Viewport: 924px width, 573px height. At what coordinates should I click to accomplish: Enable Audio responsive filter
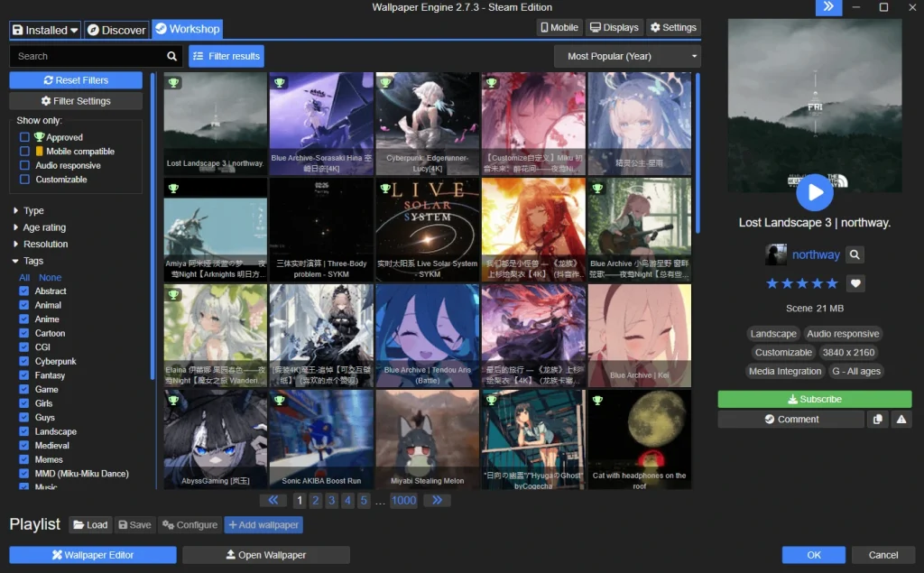(24, 165)
